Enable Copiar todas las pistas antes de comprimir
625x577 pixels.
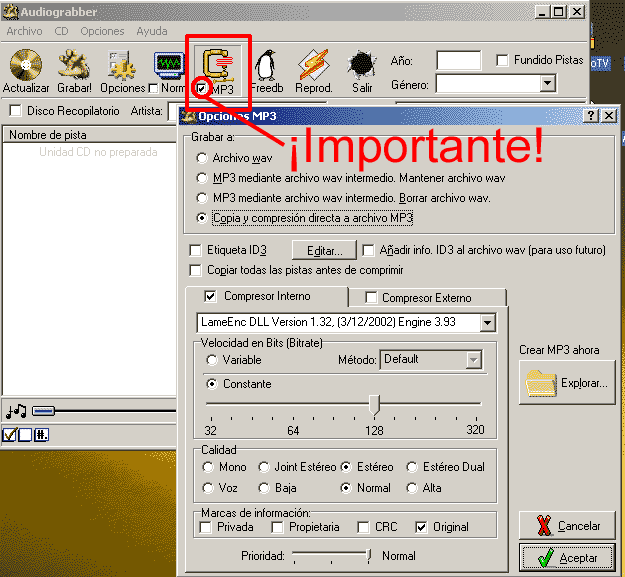tap(195, 270)
